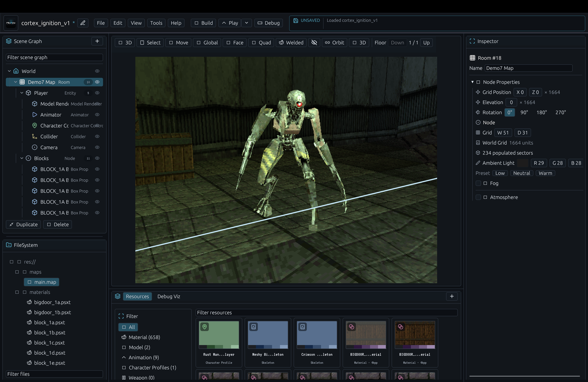
Task: Click the Orbit link camera button
Action: (334, 42)
